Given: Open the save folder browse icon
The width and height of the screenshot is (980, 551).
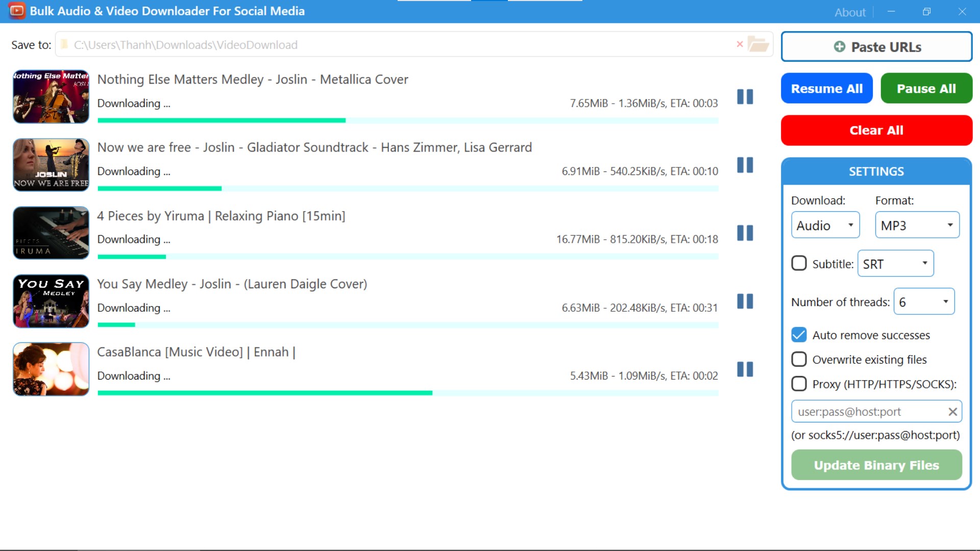Looking at the screenshot, I should (758, 44).
